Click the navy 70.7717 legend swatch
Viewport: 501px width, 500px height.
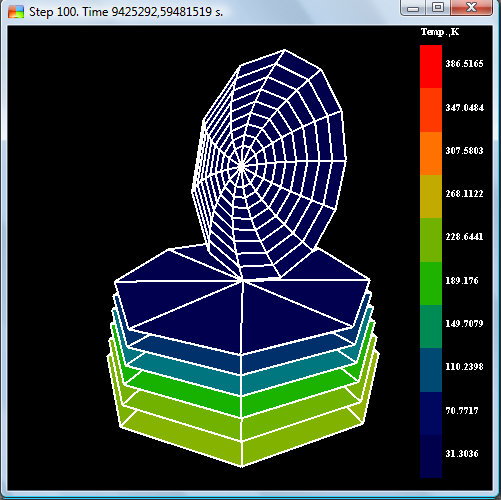coord(431,413)
